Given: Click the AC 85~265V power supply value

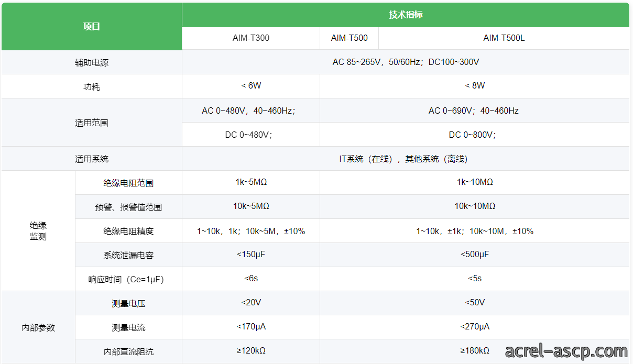Looking at the screenshot, I should (406, 62).
